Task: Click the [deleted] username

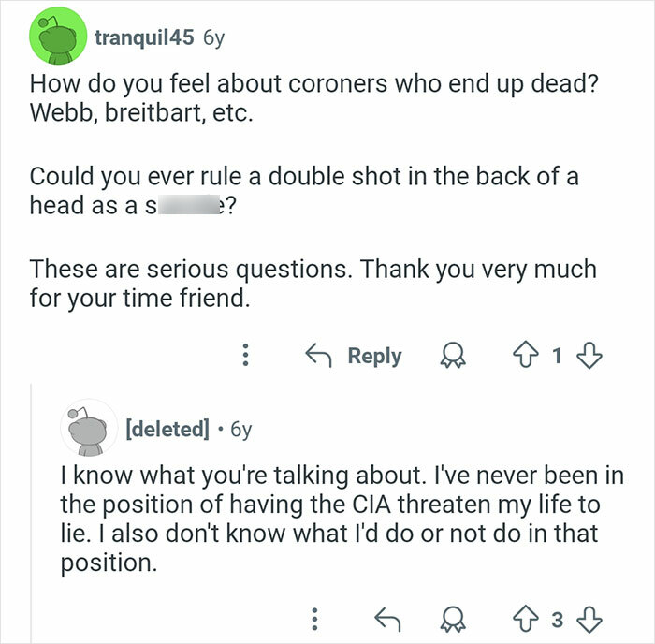Action: 166,429
